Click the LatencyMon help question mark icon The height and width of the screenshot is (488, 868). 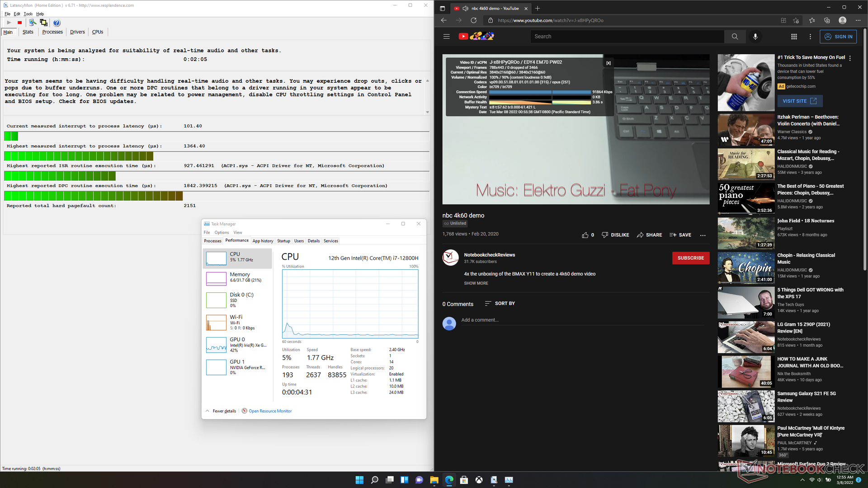point(57,23)
